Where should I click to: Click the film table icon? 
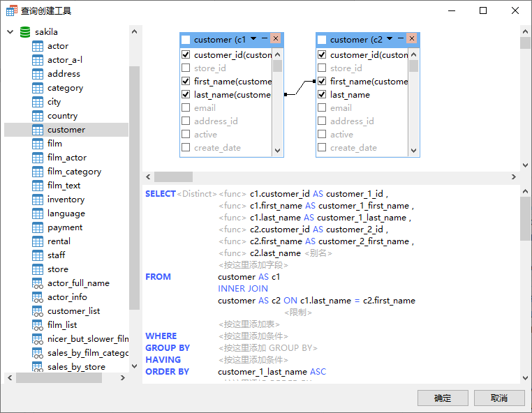point(38,144)
